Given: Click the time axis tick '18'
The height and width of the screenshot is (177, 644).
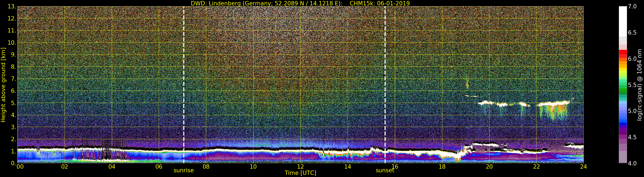Looking at the screenshot, I should pos(442,166).
